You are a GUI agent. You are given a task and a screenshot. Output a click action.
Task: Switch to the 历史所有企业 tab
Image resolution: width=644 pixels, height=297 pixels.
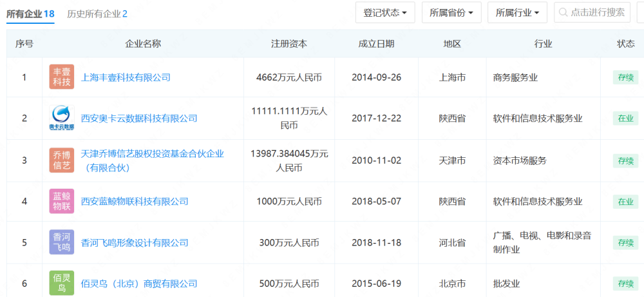97,14
